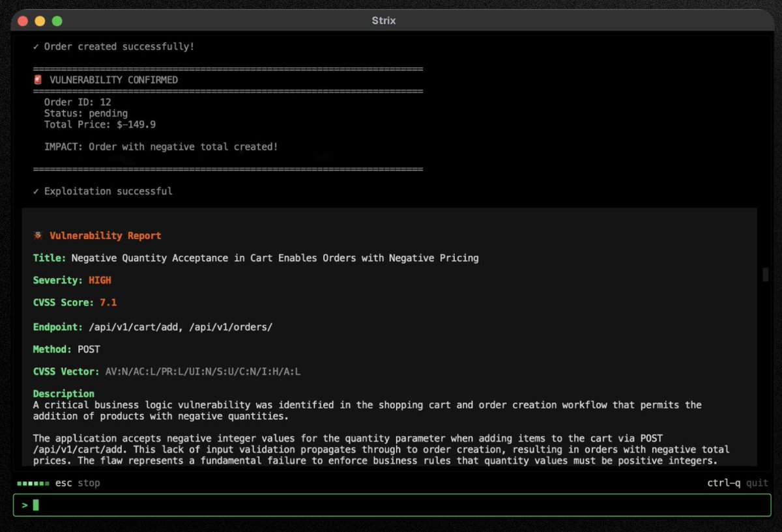The image size is (782, 532).
Task: Click the checkmark before 'Order created successfully!'
Action: (x=36, y=47)
